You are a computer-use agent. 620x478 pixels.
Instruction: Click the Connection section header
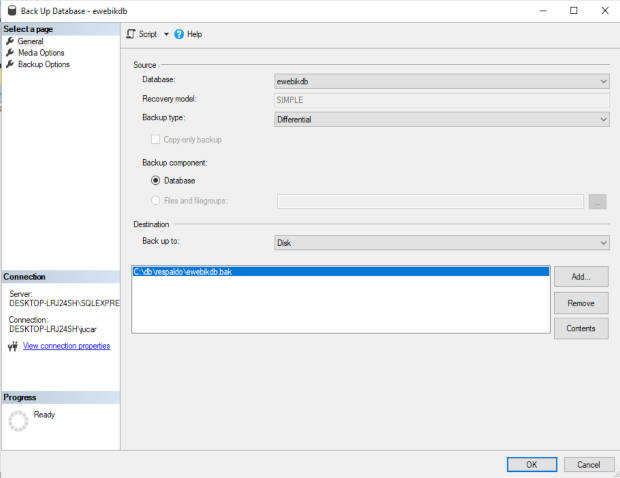60,277
